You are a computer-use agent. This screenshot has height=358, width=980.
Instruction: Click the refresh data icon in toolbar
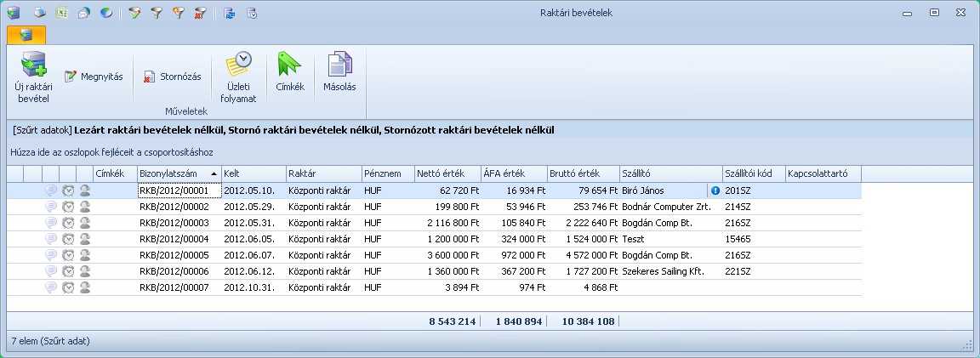[230, 13]
